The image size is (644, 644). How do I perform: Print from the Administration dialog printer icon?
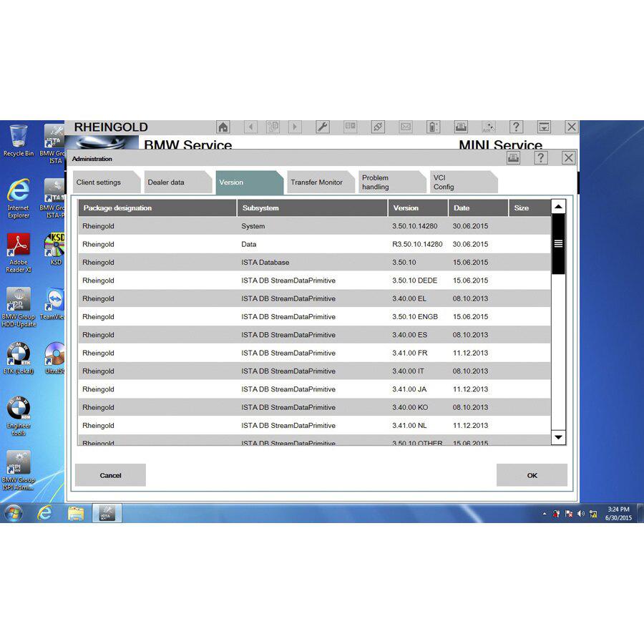[x=513, y=157]
